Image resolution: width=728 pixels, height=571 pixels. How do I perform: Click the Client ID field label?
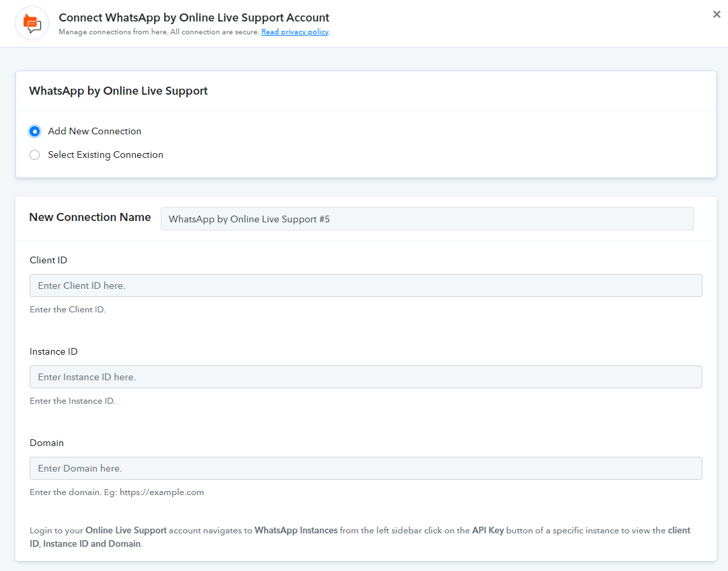(48, 260)
